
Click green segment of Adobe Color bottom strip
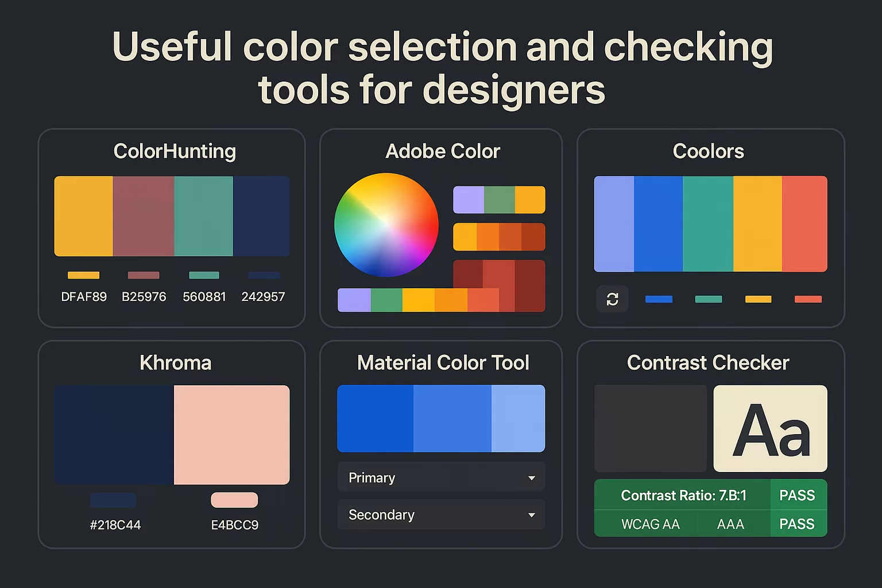[x=386, y=300]
